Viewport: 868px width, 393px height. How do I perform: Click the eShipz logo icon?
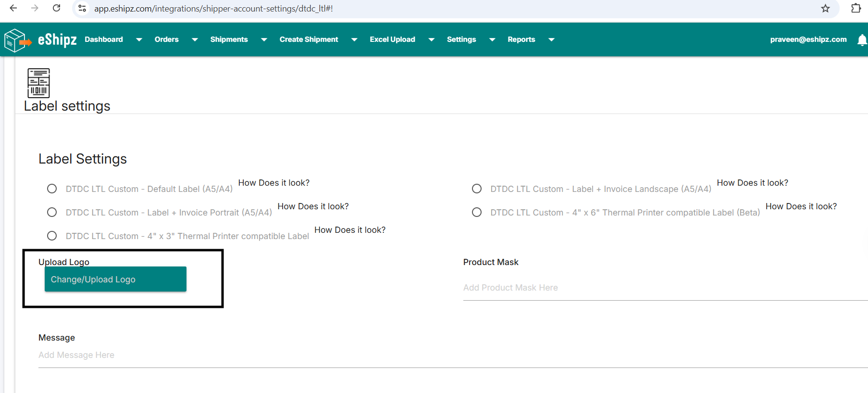pos(17,40)
